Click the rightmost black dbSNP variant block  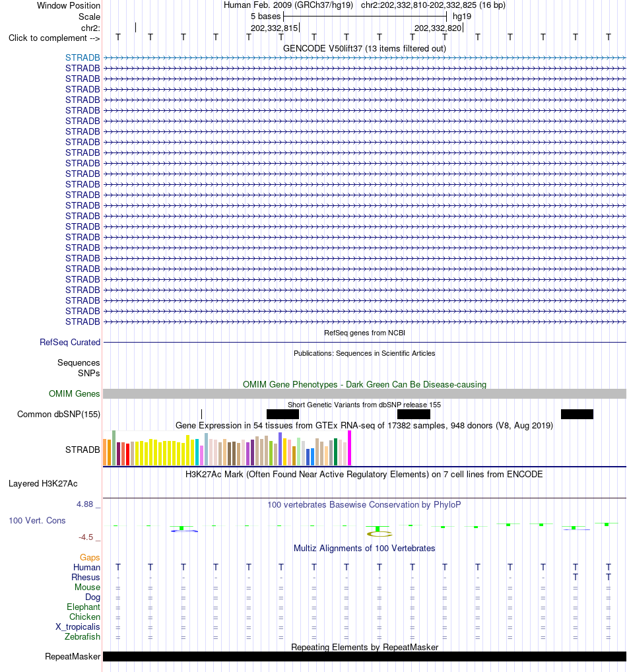click(x=577, y=414)
